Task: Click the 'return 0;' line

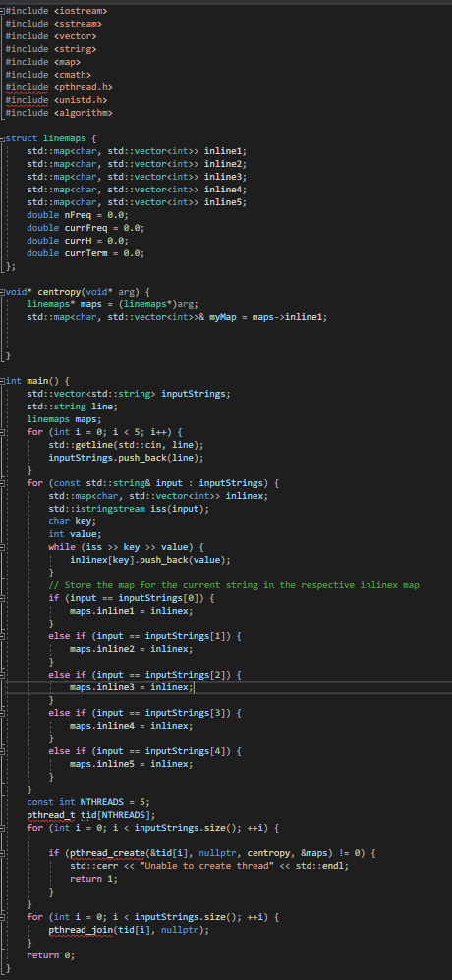Action: [51, 955]
